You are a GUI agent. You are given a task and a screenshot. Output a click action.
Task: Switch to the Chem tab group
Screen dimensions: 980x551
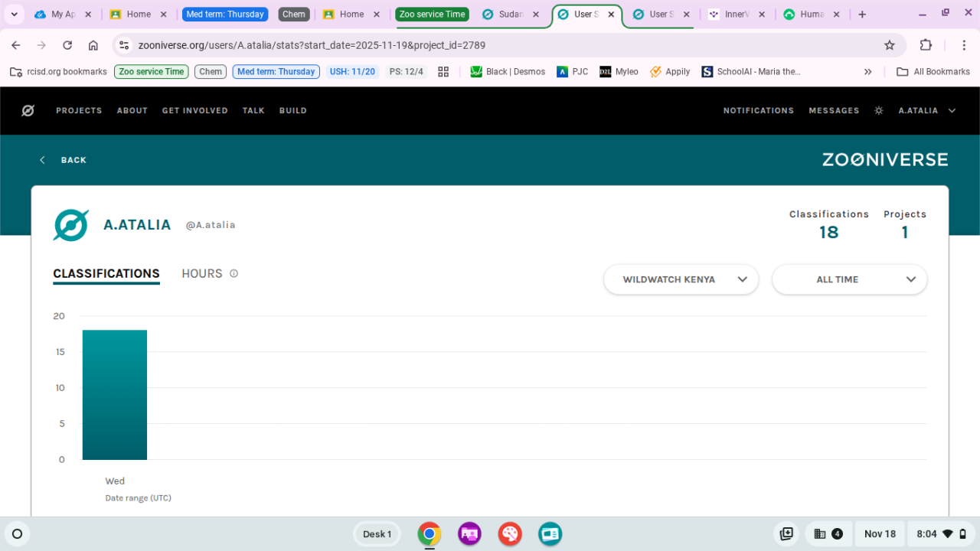(x=293, y=15)
